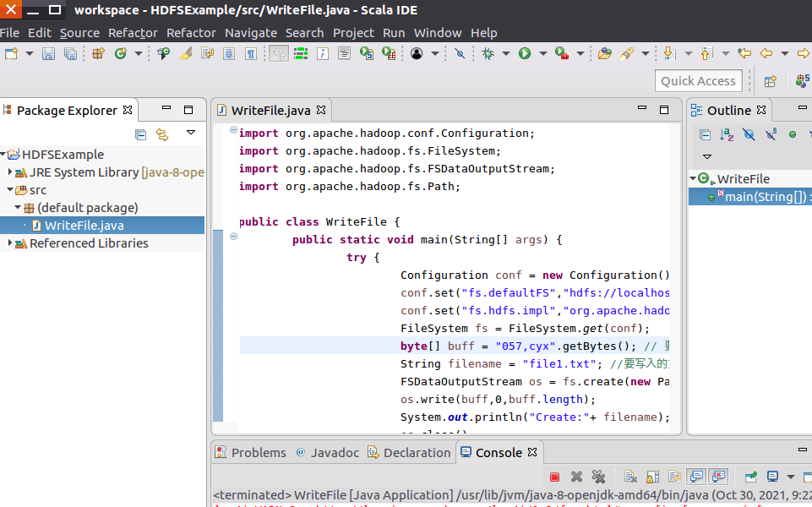Open the Navigate menu
The image size is (812, 507).
coord(251,33)
